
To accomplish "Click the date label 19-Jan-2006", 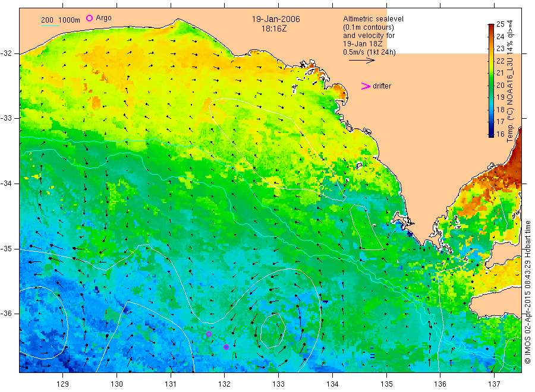I will [x=276, y=19].
